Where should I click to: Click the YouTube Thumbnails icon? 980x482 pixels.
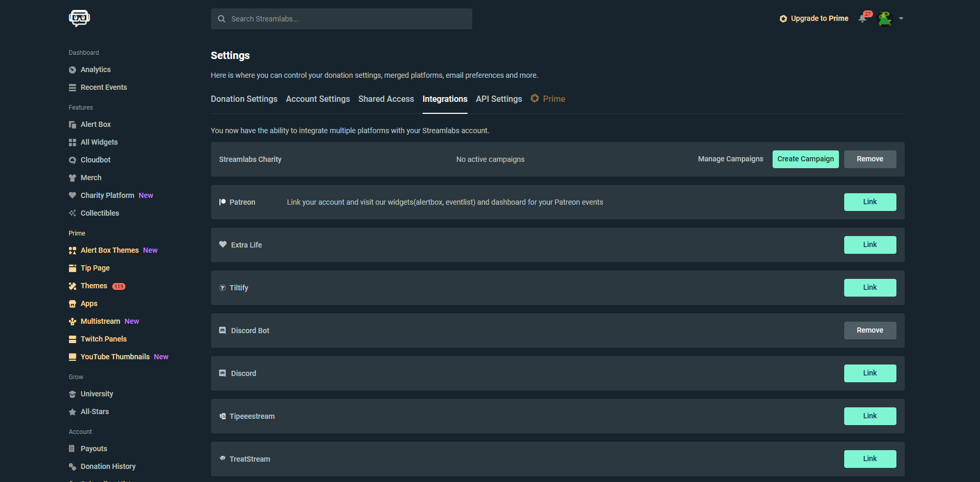coord(73,357)
